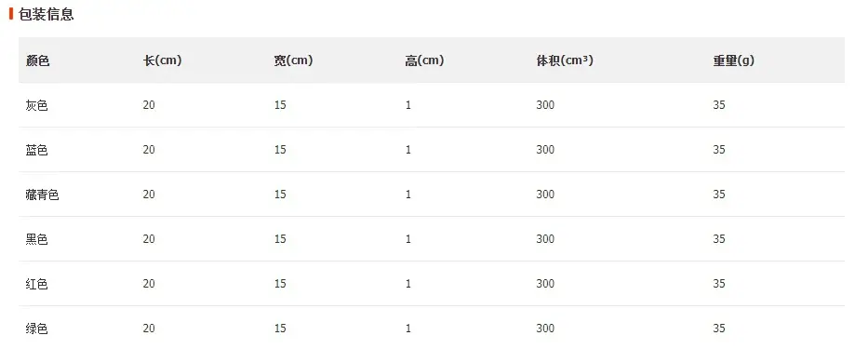This screenshot has height=349, width=868.
Task: Click the weight value in 红色 row
Action: [719, 284]
